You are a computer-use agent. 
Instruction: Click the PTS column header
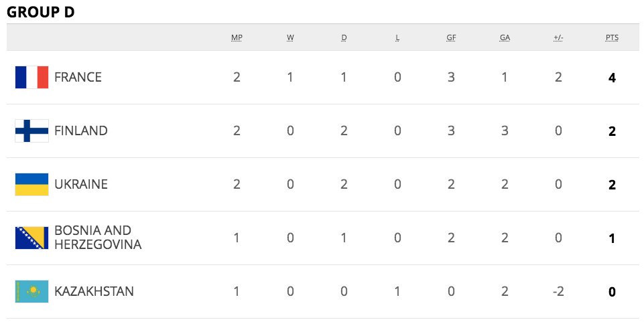pos(612,38)
